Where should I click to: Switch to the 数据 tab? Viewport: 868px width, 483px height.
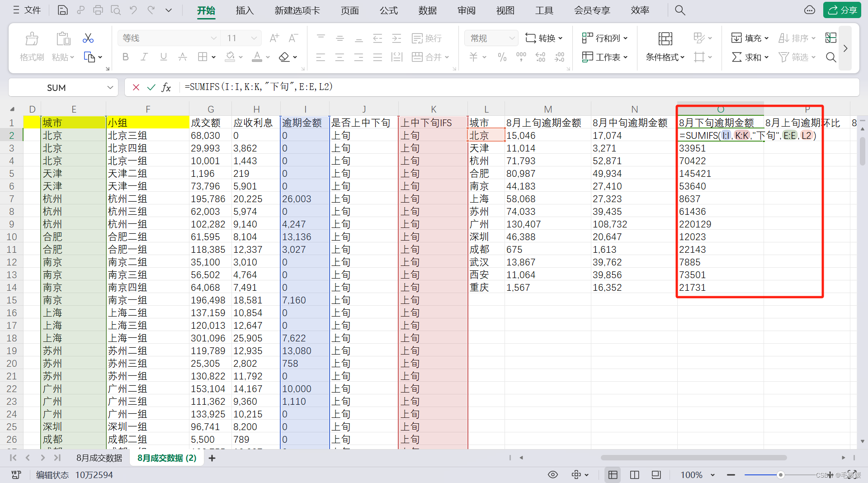[x=427, y=10]
